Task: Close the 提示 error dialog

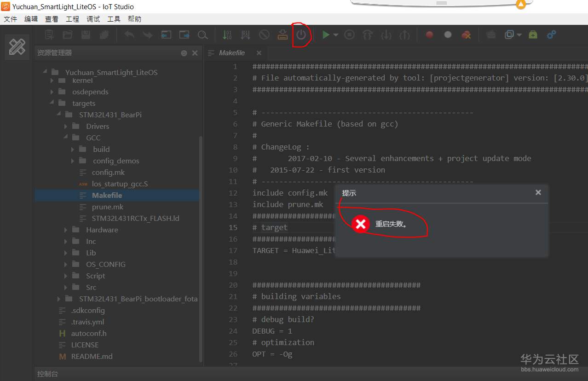Action: click(x=538, y=192)
